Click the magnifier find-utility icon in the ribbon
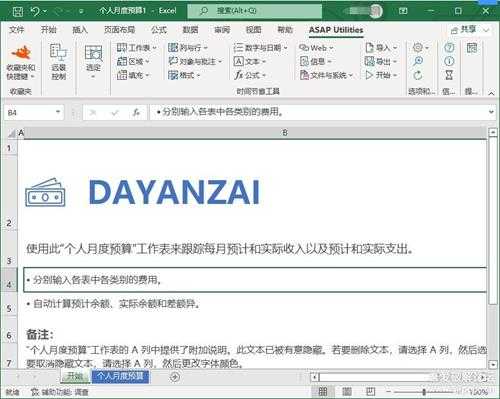The height and width of the screenshot is (399, 500). point(418,61)
